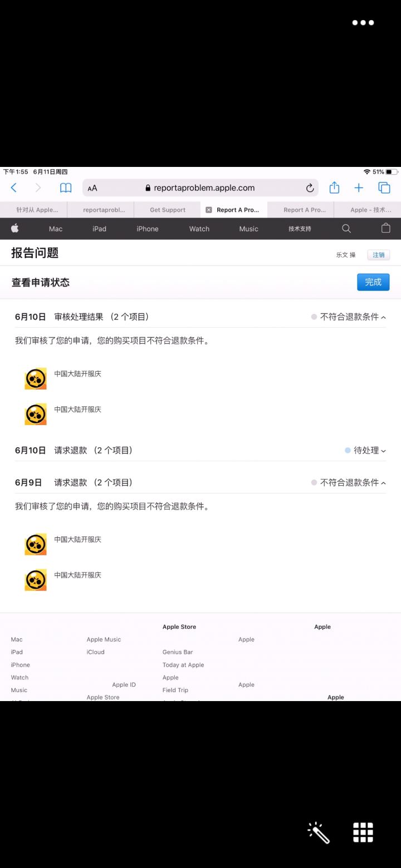Open Music in the Apple nav bar

click(249, 229)
